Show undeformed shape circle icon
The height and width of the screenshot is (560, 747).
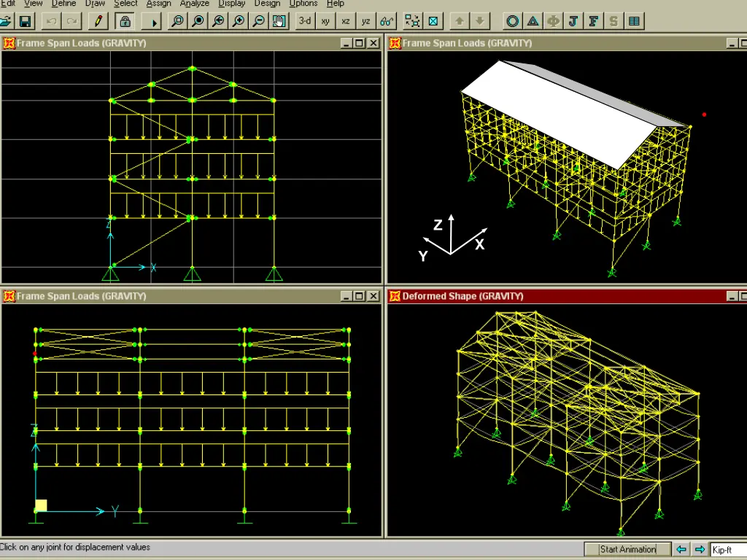click(513, 21)
